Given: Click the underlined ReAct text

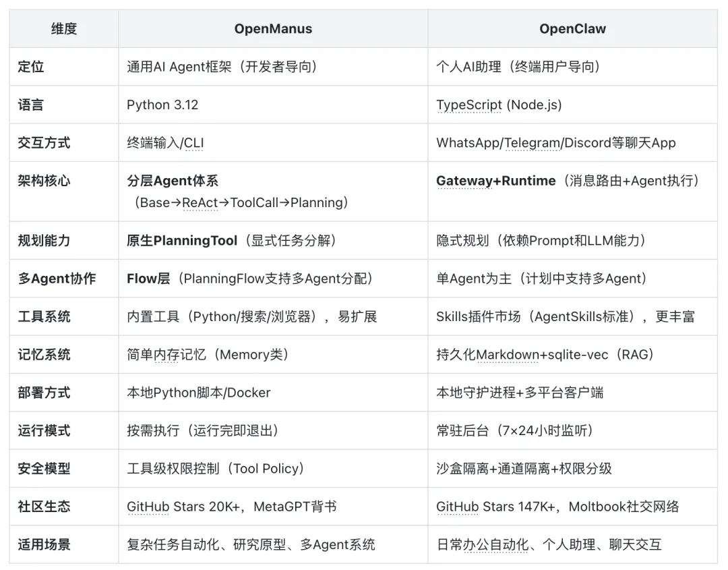Looking at the screenshot, I should pos(200,202).
